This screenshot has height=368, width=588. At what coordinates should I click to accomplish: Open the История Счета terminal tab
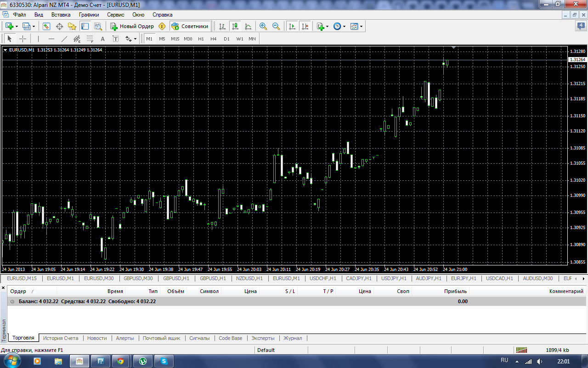[x=61, y=338]
